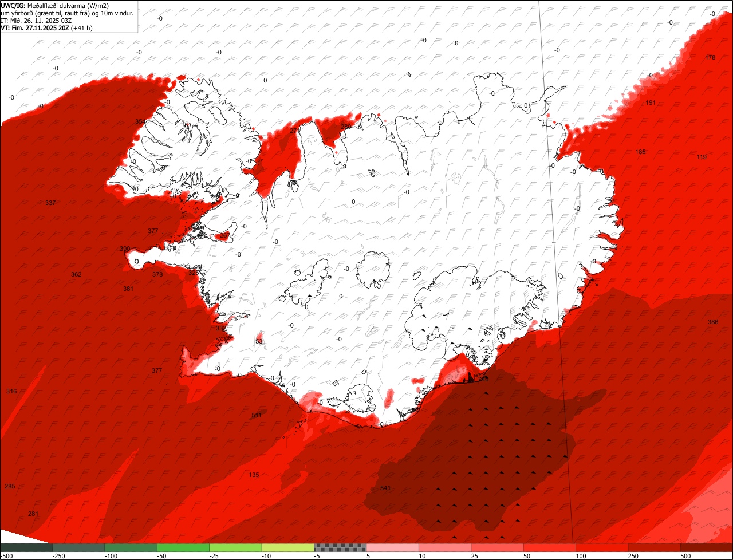Click the legend swatch between -250 and -100

pyautogui.click(x=78, y=547)
